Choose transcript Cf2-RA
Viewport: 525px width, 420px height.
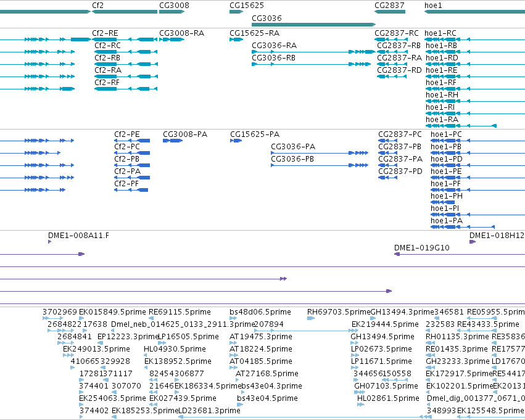tap(108, 70)
